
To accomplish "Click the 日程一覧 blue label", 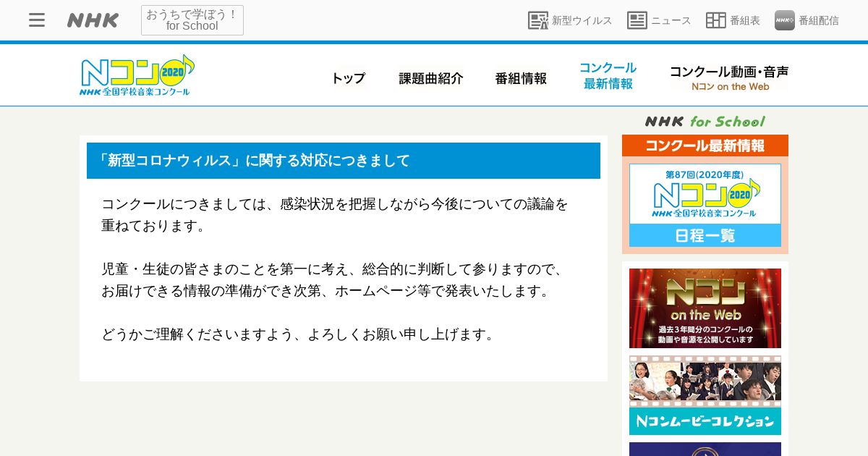I will pos(705,235).
